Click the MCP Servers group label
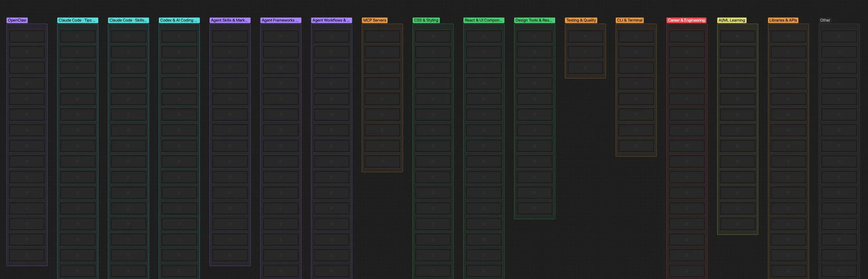 pyautogui.click(x=375, y=20)
